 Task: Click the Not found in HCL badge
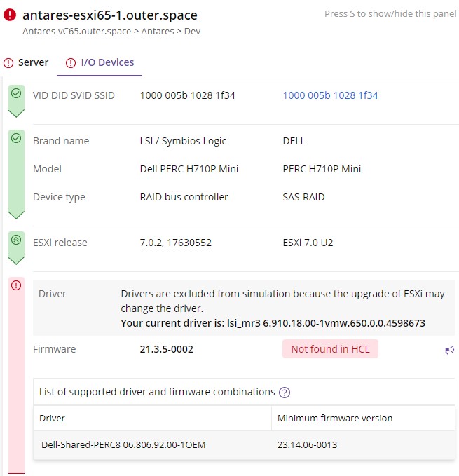click(329, 349)
